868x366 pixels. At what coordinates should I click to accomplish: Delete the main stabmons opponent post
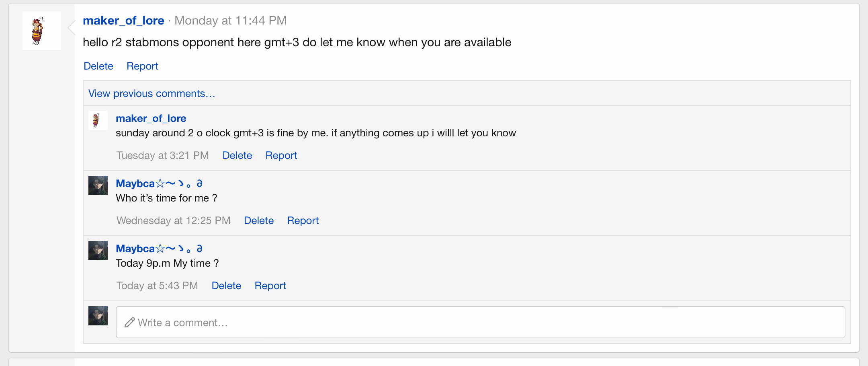point(98,66)
